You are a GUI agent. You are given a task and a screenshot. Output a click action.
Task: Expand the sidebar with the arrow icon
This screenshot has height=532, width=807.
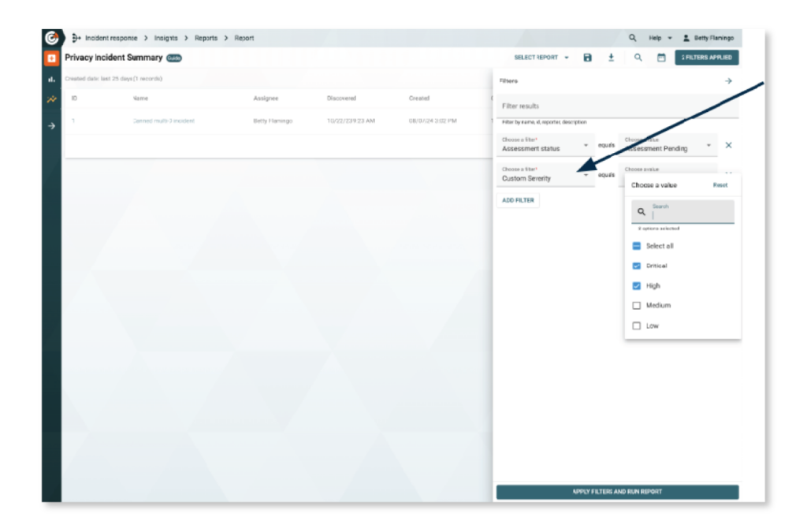click(x=51, y=126)
